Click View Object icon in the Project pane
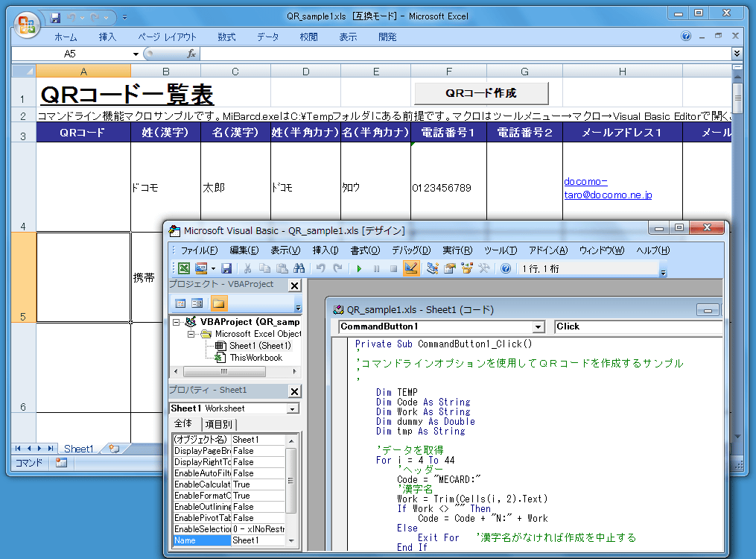756x559 pixels. pyautogui.click(x=197, y=303)
